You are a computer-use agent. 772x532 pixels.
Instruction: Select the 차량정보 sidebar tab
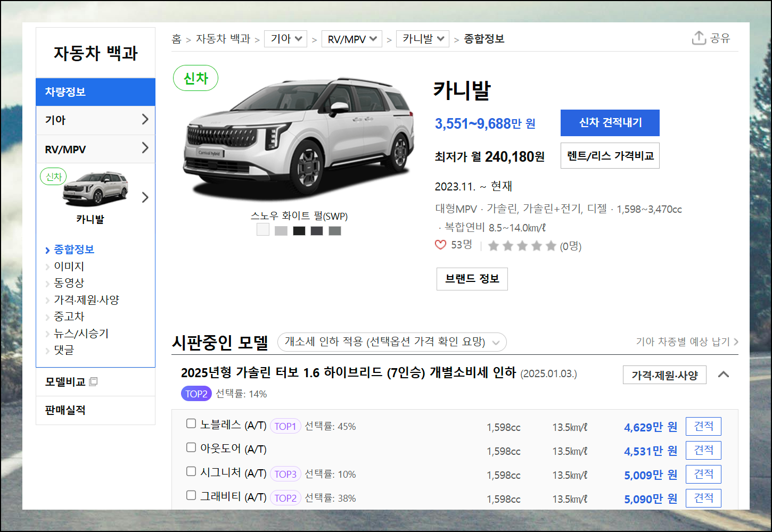click(x=95, y=92)
